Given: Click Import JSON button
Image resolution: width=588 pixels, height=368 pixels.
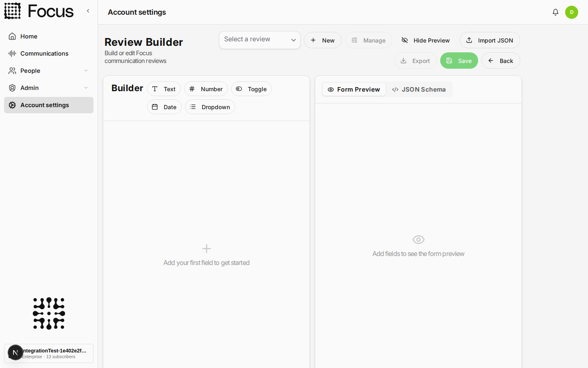Looking at the screenshot, I should pyautogui.click(x=490, y=40).
